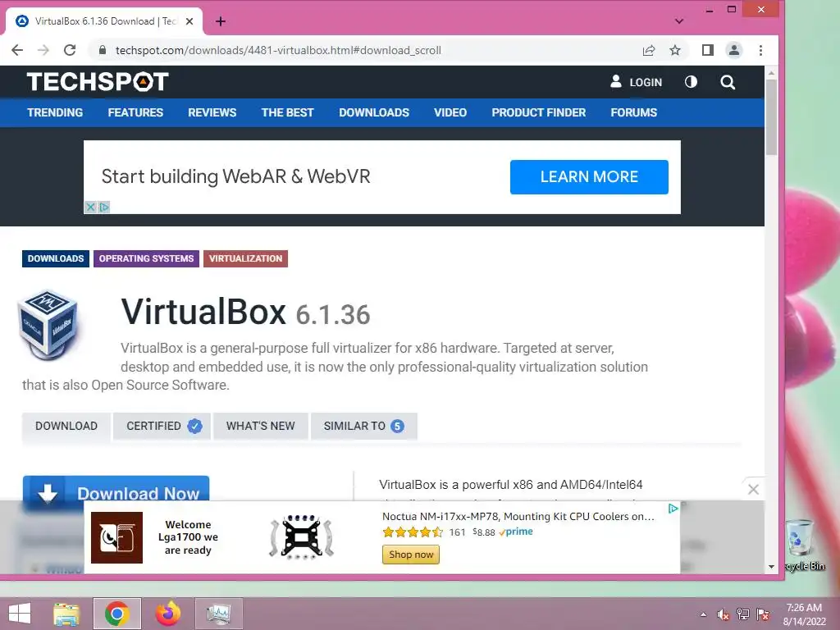Select the VirtualBox 6.1.36 Download tab

point(104,21)
